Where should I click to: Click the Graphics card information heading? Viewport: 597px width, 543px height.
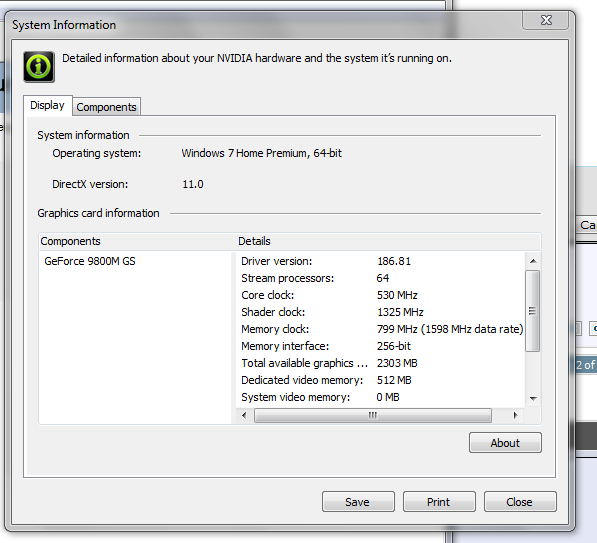(98, 213)
